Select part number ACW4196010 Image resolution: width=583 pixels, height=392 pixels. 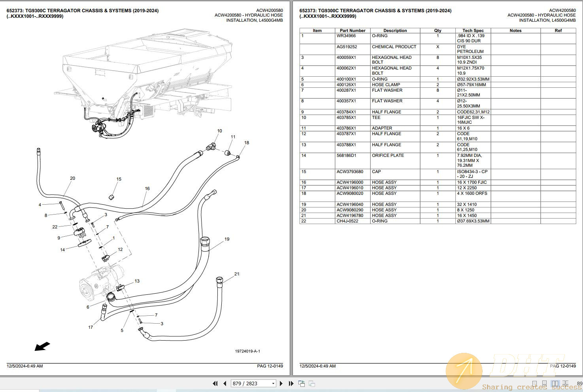[350, 188]
